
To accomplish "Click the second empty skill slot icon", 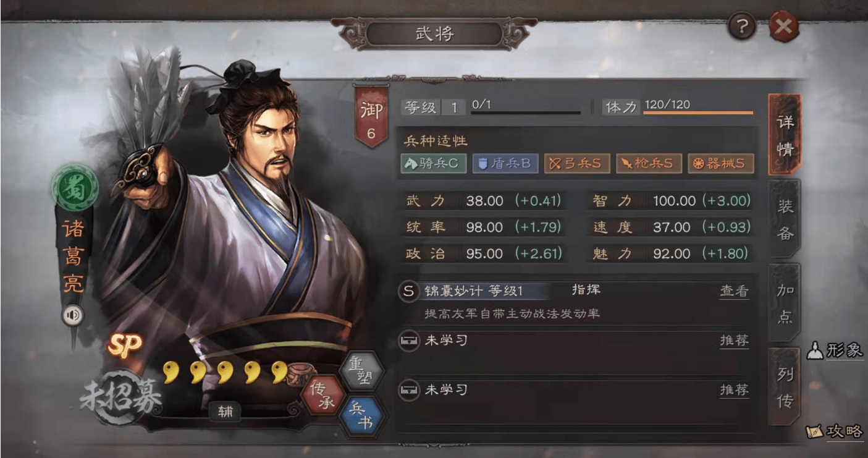I will coord(408,390).
